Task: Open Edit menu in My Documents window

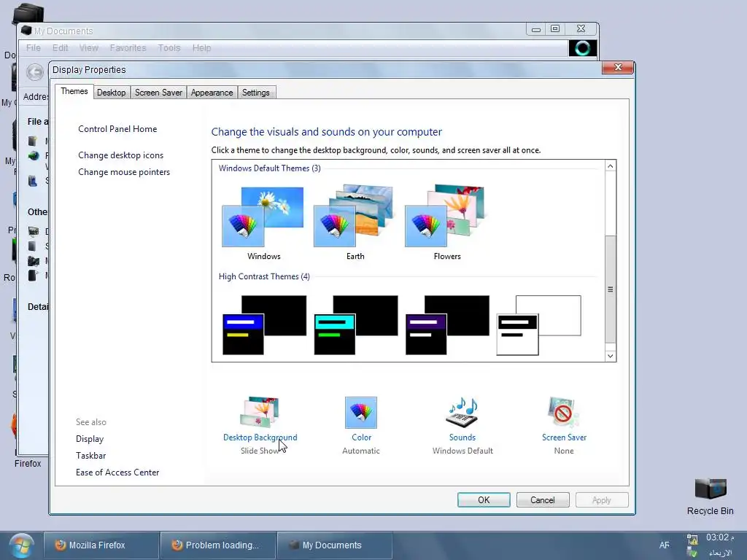Action: [60, 48]
